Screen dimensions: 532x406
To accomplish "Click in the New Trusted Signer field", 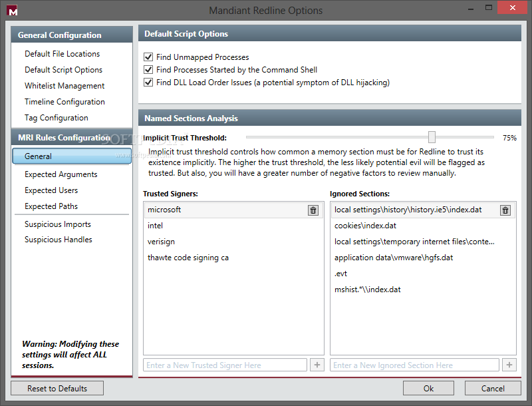I will [225, 365].
